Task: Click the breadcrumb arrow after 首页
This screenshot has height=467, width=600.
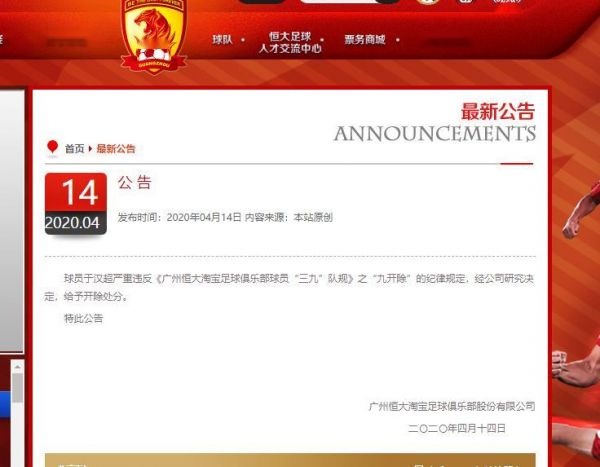Action: pyautogui.click(x=90, y=149)
